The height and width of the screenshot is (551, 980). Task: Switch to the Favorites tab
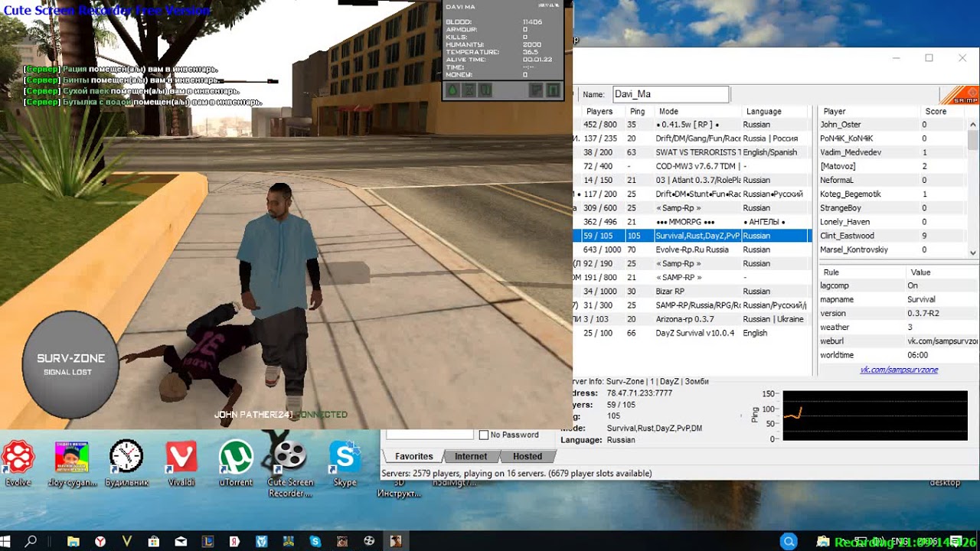pos(413,456)
